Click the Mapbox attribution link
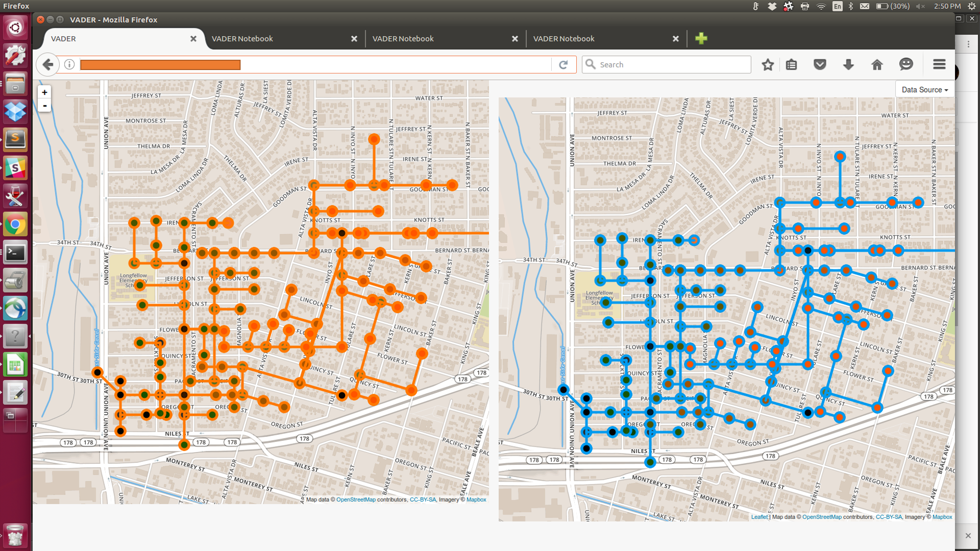The image size is (980, 551). 476,499
